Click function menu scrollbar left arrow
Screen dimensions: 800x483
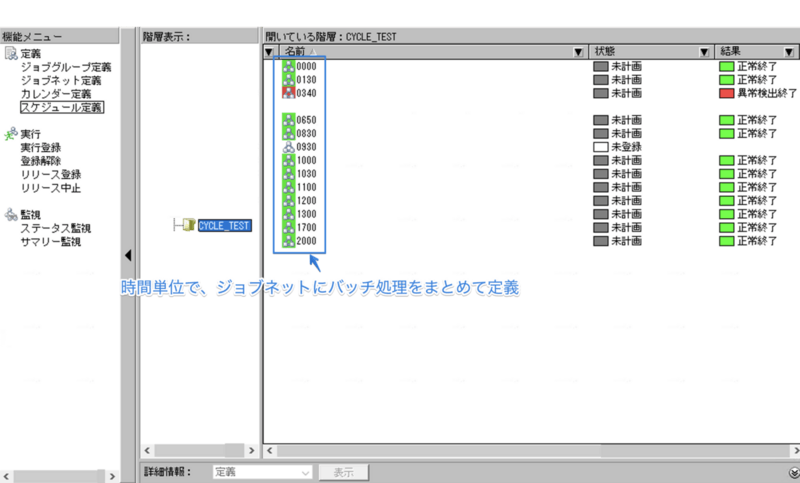pyautogui.click(x=6, y=476)
